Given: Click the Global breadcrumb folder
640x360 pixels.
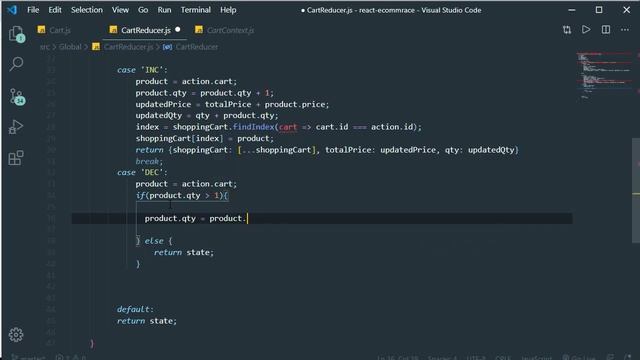Looking at the screenshot, I should coord(70,47).
